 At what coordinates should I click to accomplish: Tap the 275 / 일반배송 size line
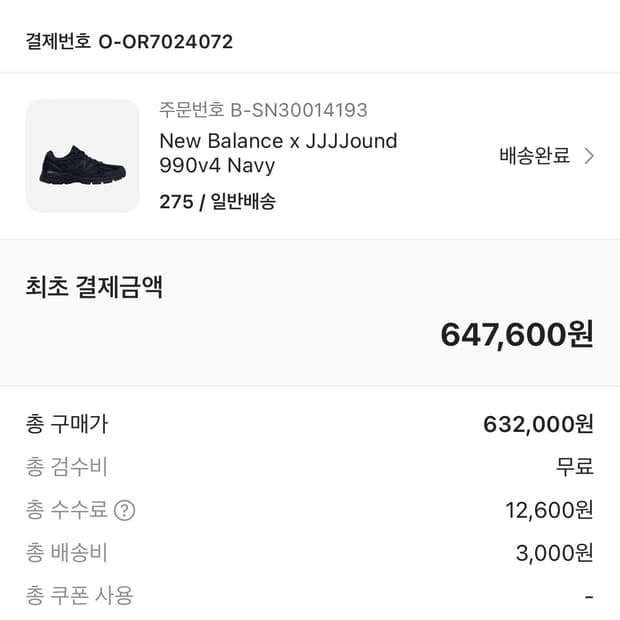point(217,201)
